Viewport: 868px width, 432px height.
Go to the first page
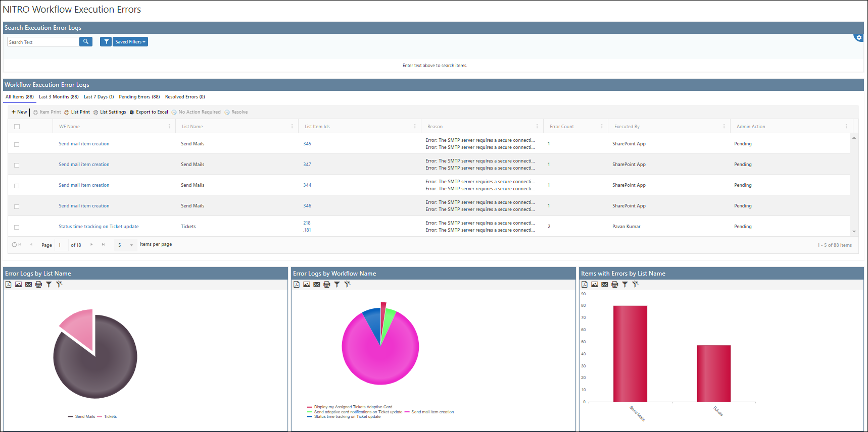tap(20, 245)
